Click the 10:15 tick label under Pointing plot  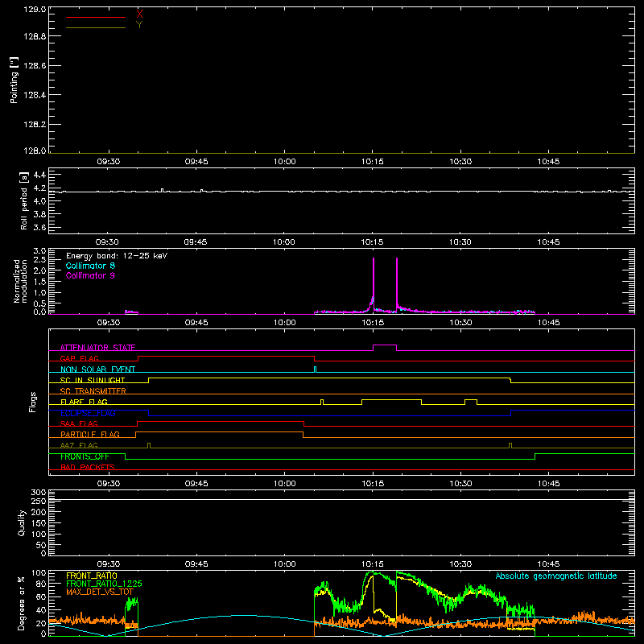click(x=373, y=162)
